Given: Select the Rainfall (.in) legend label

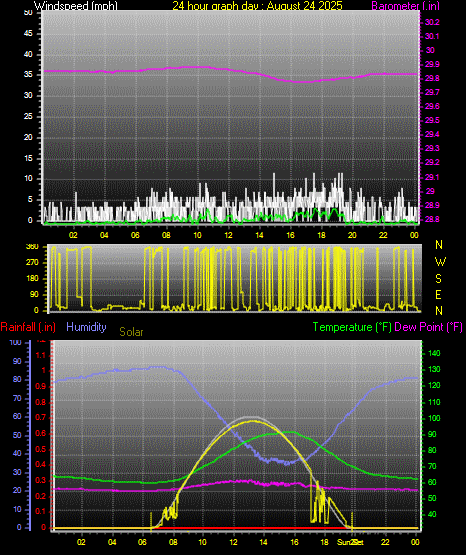Looking at the screenshot, I should (x=28, y=327).
